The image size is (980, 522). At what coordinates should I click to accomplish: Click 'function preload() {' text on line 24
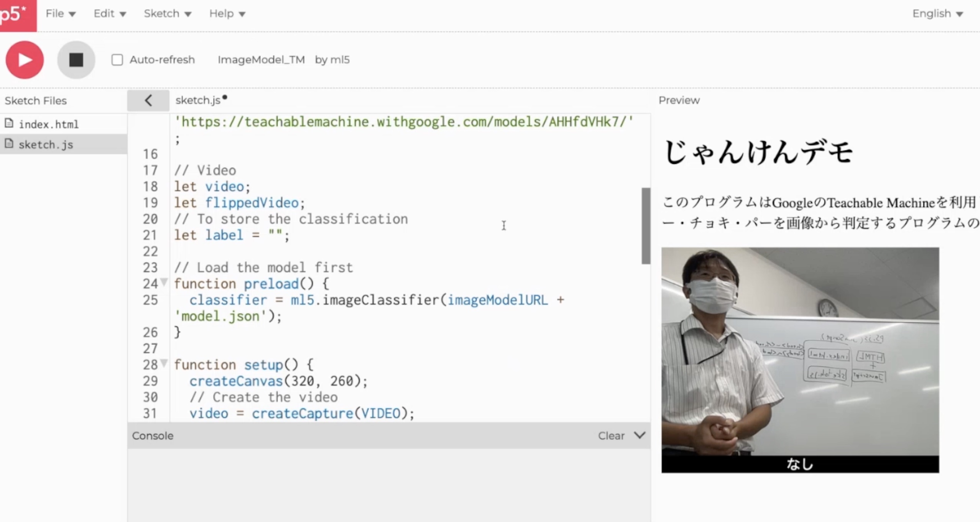pyautogui.click(x=252, y=284)
